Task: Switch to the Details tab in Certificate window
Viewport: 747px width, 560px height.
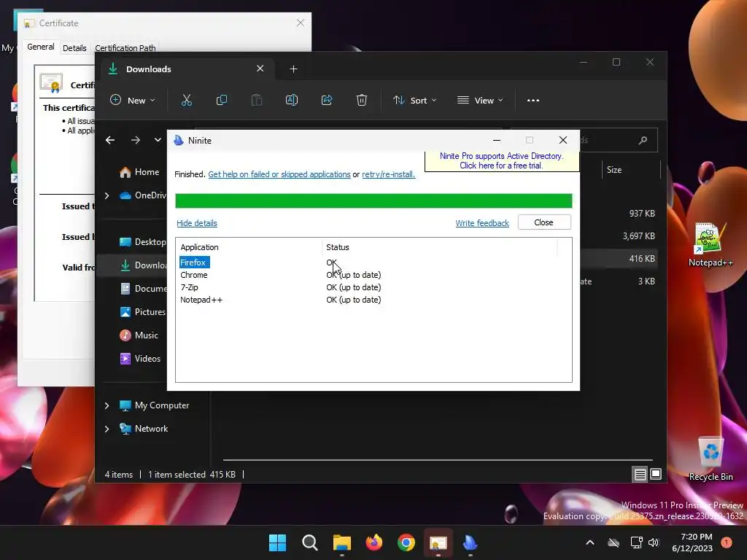Action: (75, 47)
